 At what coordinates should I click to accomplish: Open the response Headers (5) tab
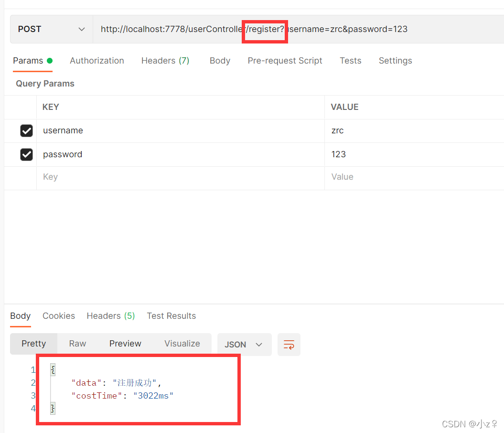[x=110, y=316]
